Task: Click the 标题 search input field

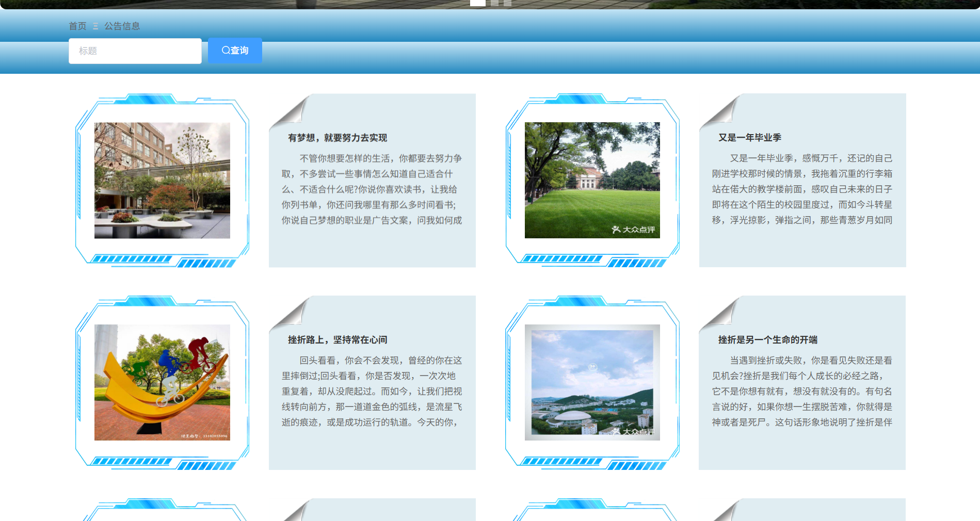Action: point(135,51)
